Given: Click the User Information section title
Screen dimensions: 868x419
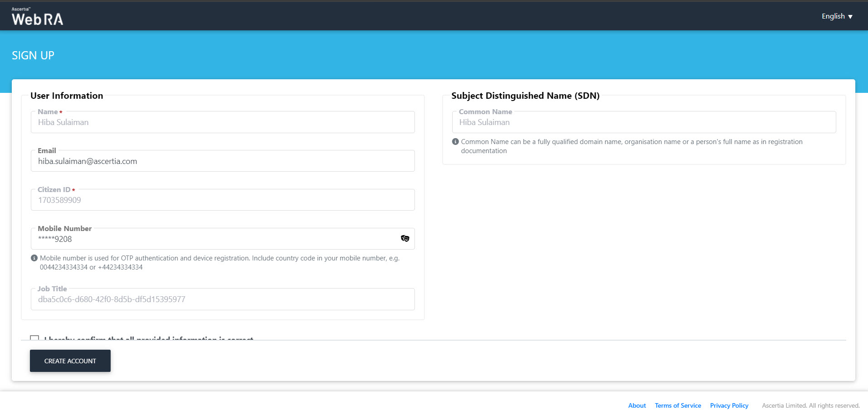Looking at the screenshot, I should tap(67, 96).
